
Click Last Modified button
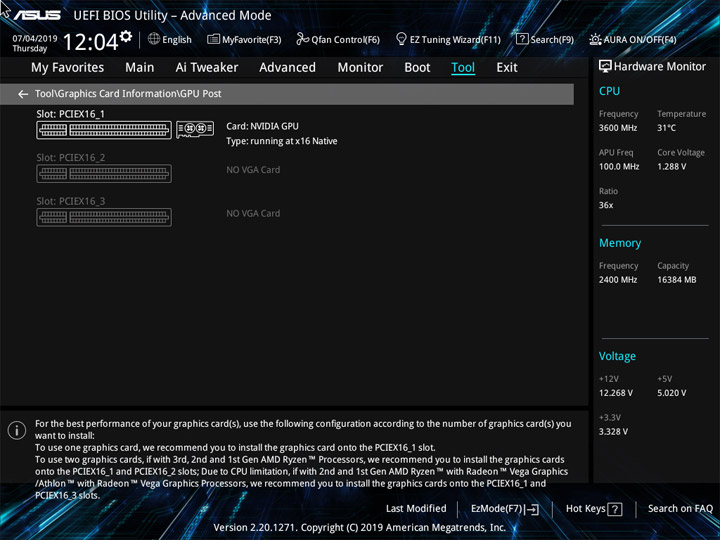[416, 508]
